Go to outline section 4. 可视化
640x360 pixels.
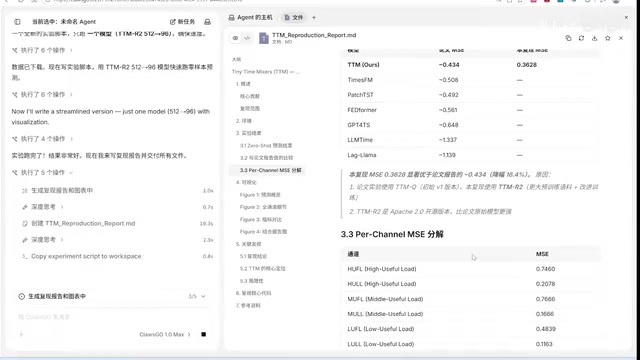(x=246, y=182)
